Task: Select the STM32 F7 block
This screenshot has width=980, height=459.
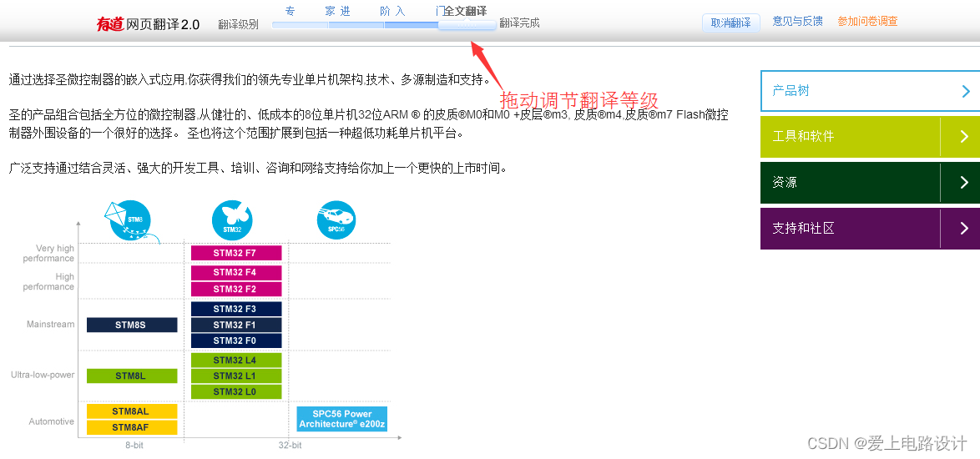Action: tap(236, 253)
